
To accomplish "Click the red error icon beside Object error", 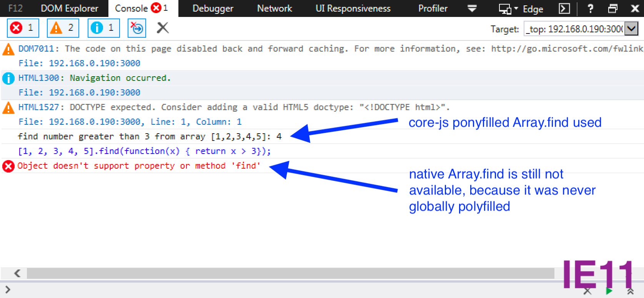I will pos(8,166).
